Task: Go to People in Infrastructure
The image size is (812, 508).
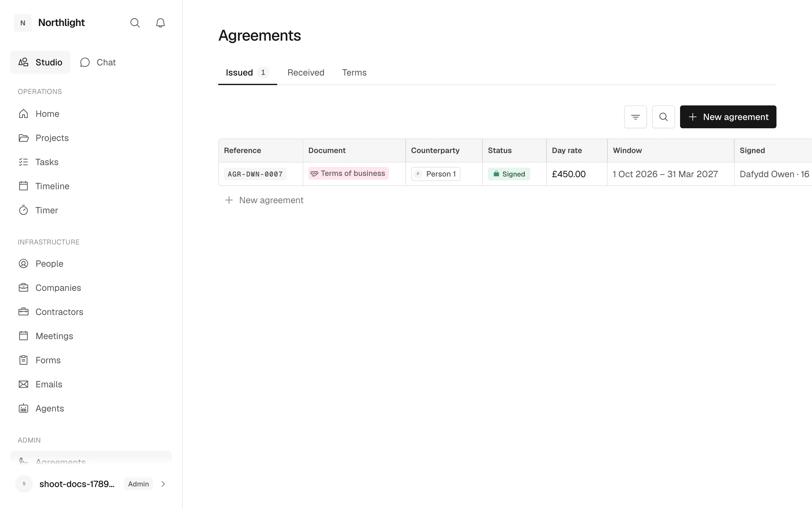Action: tap(91, 264)
